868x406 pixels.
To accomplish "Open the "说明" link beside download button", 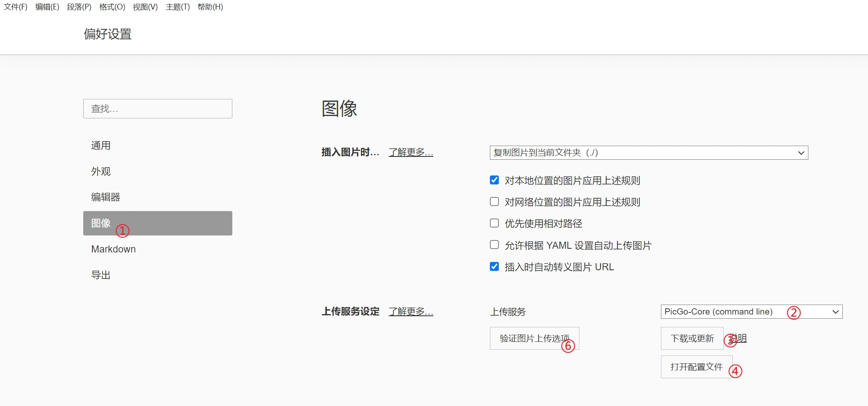I will tap(740, 338).
